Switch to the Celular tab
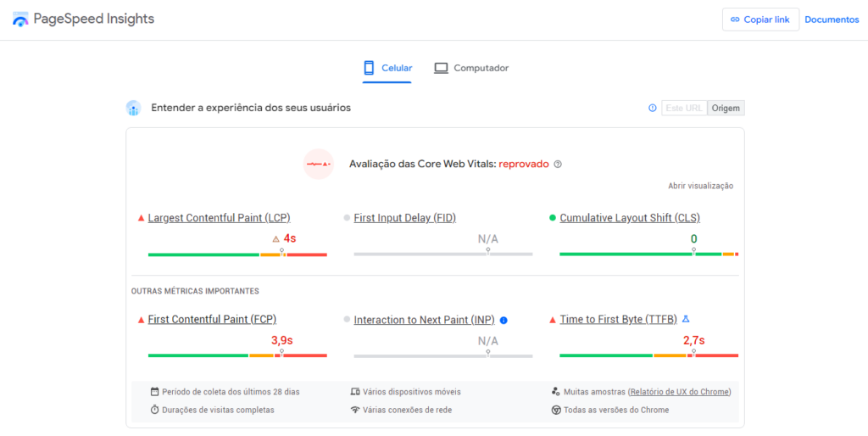Image resolution: width=868 pixels, height=436 pixels. (387, 68)
